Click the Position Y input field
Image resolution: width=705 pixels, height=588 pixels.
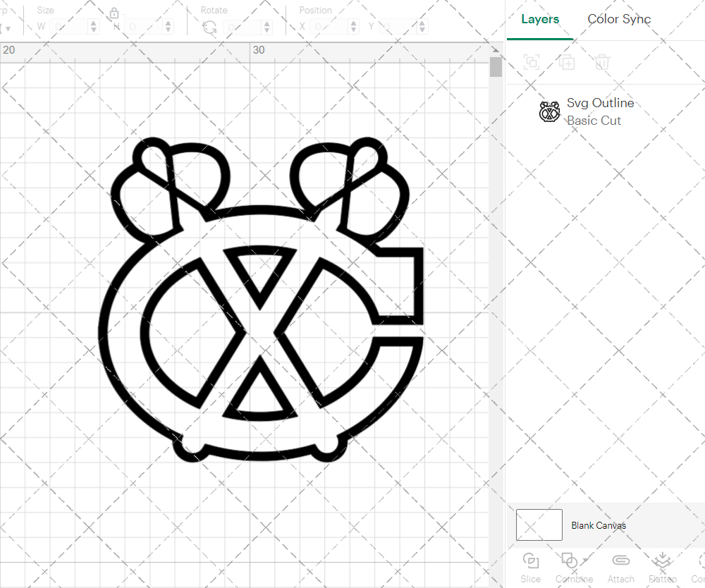(398, 27)
